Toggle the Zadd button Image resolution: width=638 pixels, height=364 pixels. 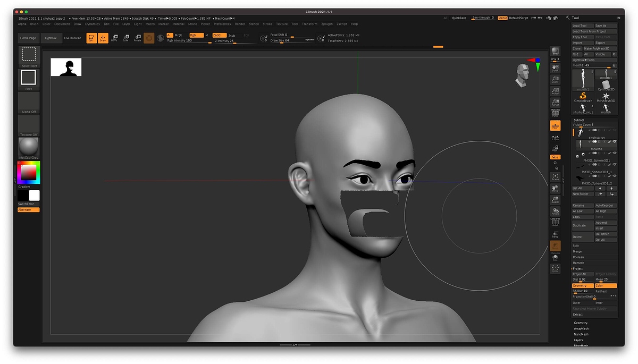(219, 35)
